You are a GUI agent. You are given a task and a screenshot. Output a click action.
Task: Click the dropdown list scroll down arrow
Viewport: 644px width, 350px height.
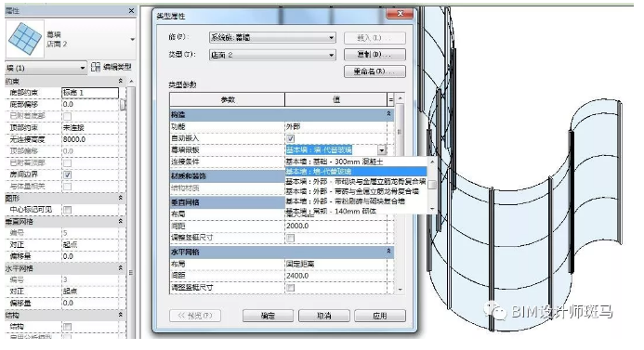432,209
